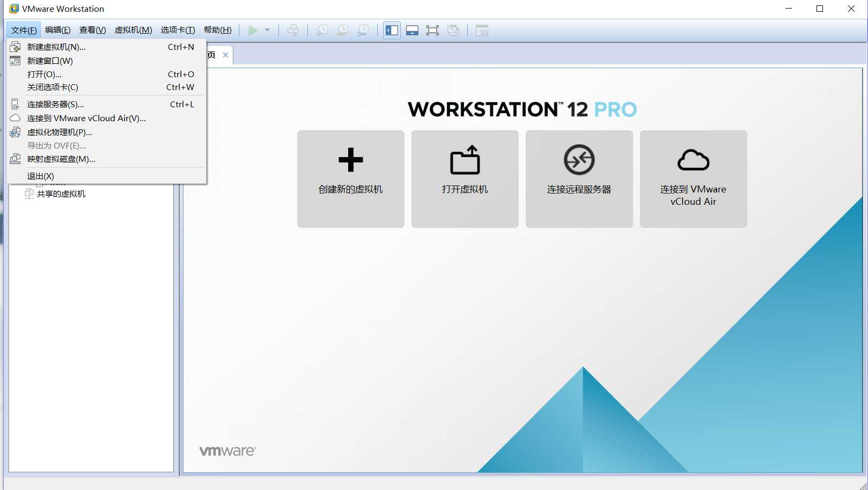The image size is (868, 490).
Task: Click the cloud icon on vCloud Air tile
Action: point(694,160)
